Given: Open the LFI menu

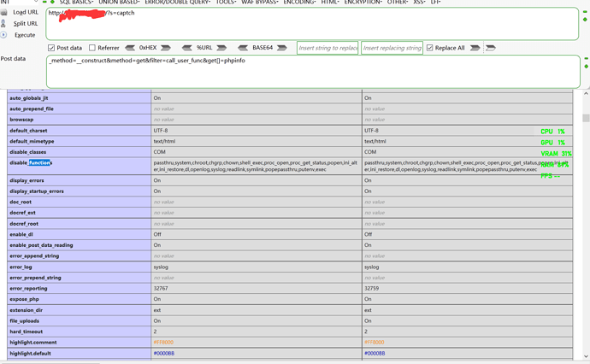Looking at the screenshot, I should pyautogui.click(x=435, y=2).
